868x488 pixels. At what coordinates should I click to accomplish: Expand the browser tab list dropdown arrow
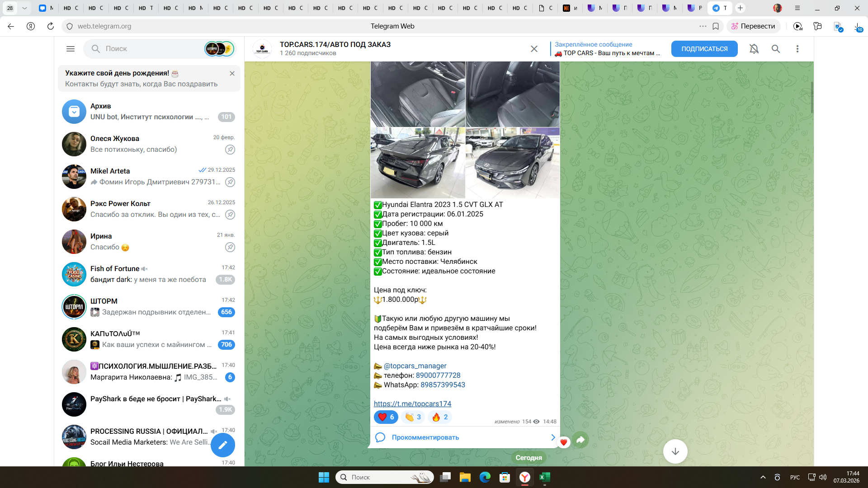coord(24,8)
